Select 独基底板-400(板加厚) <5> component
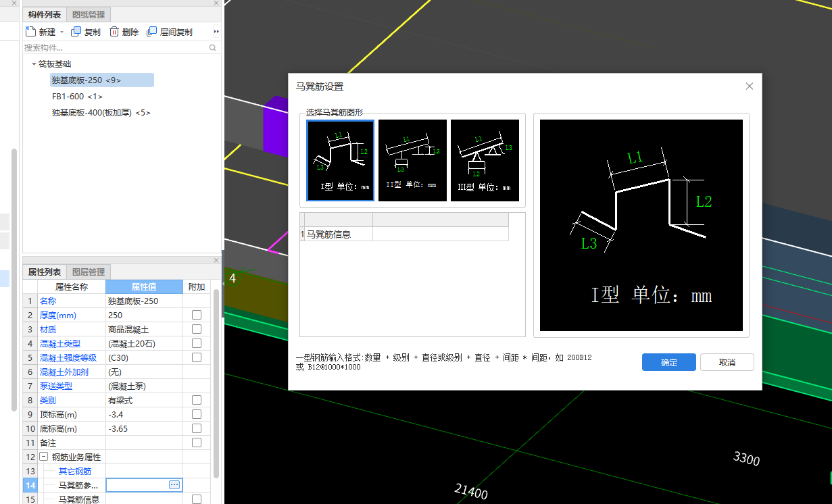Screen dimensions: 832x504 101,113
